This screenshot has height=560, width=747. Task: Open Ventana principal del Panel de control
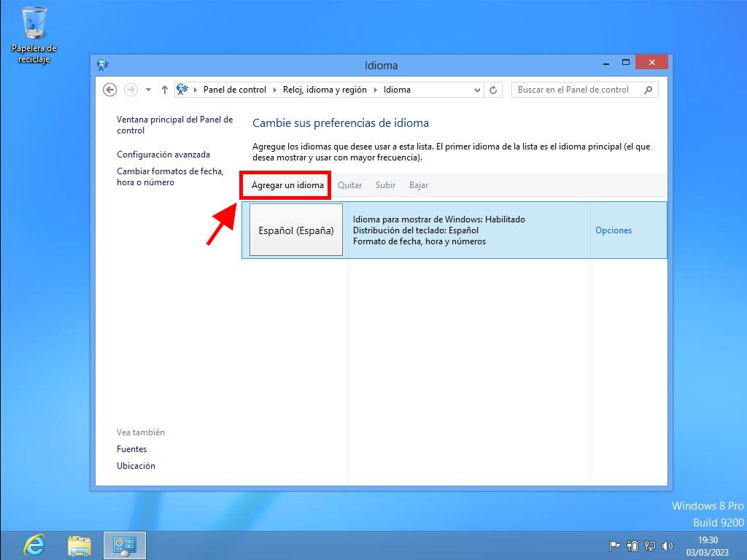(x=174, y=125)
